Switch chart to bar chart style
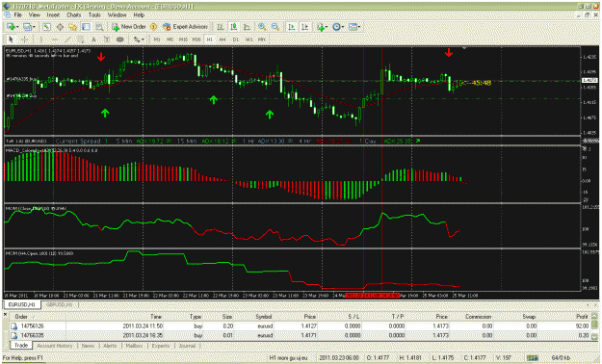Image resolution: width=602 pixels, height=364 pixels. tap(221, 27)
